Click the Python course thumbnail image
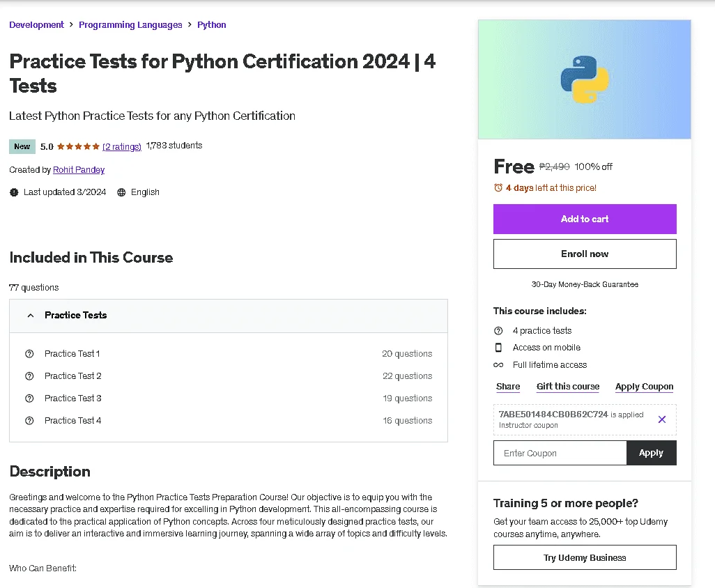The height and width of the screenshot is (588, 715). coord(585,79)
